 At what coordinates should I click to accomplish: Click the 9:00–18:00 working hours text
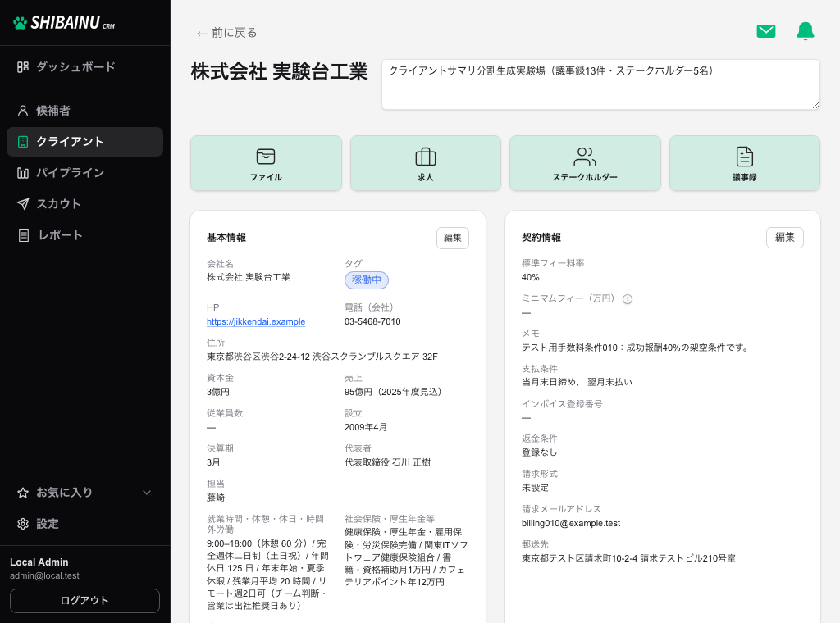[268, 575]
